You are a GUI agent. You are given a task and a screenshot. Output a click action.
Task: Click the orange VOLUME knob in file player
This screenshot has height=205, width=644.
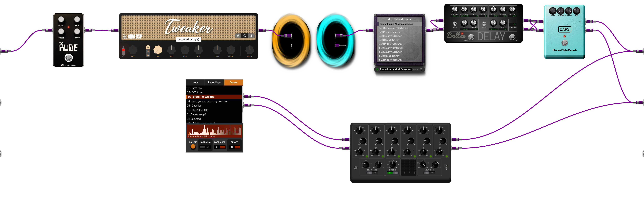pyautogui.click(x=193, y=147)
